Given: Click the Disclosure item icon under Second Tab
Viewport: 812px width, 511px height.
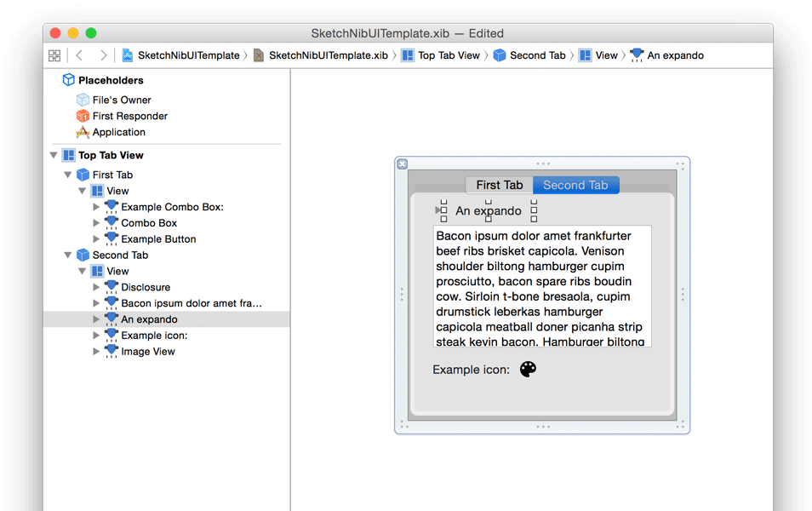Looking at the screenshot, I should 112,287.
